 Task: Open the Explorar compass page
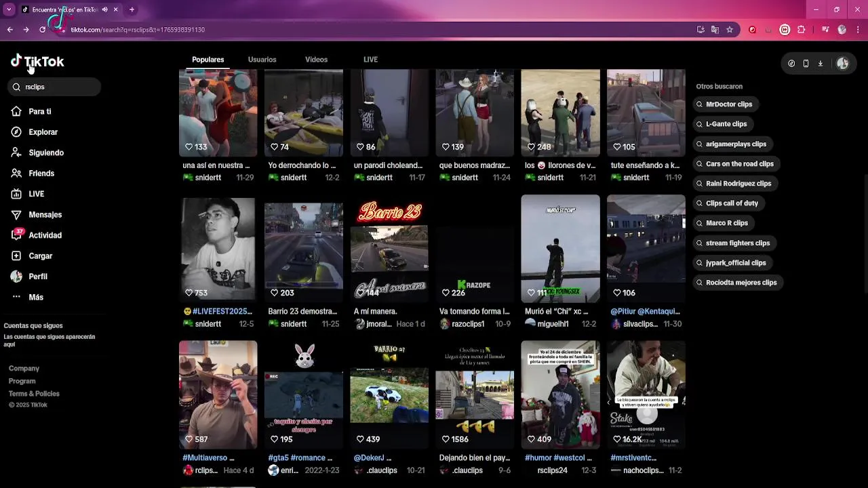pos(35,132)
